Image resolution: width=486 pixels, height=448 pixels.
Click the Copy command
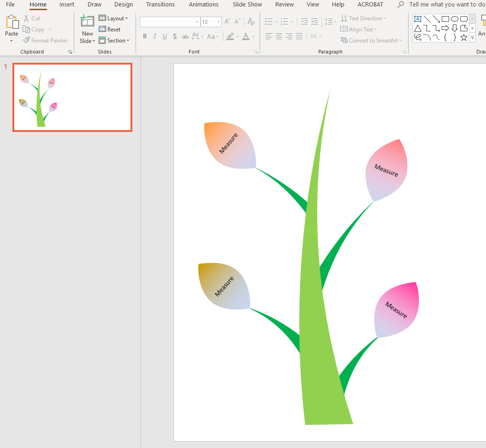point(34,30)
